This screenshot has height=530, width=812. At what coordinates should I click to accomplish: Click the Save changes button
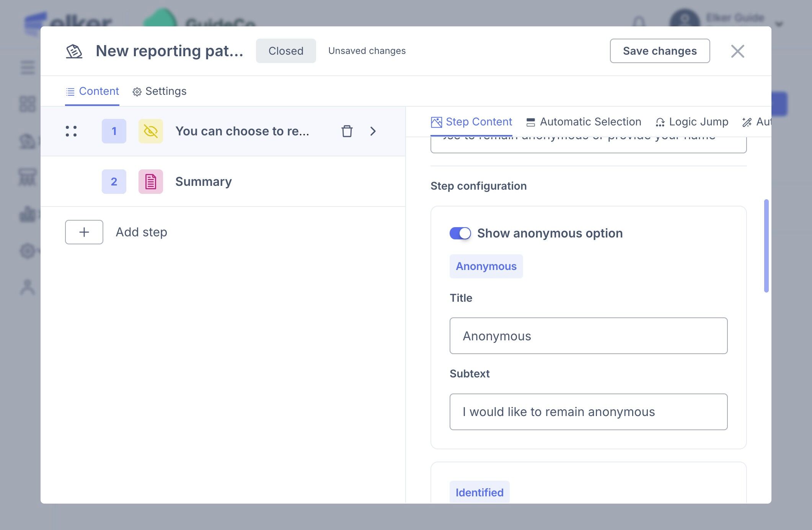[660, 51]
